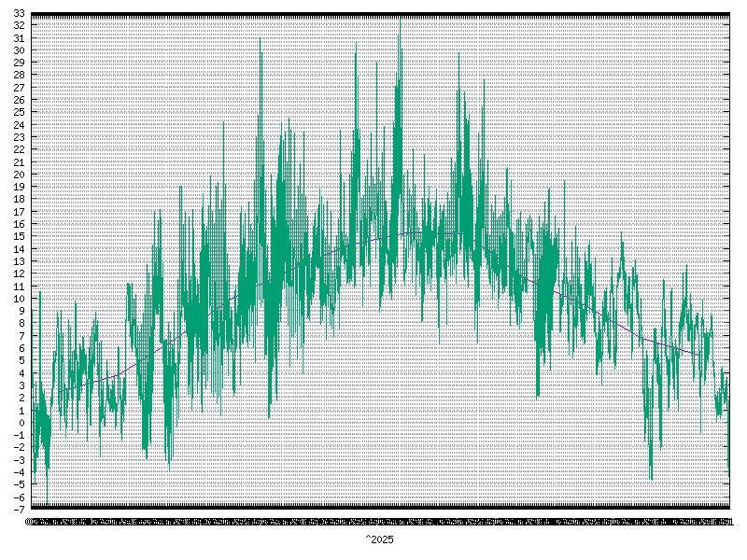Select the 20 label on the y-axis
Screen dimensions: 747x560
[19, 175]
